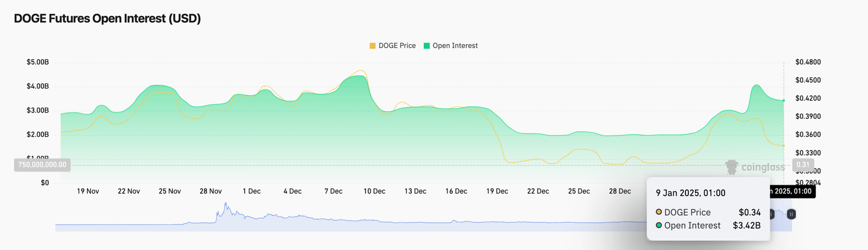The height and width of the screenshot is (250, 868).
Task: Click the yellow DOGE Price legend swatch
Action: click(x=372, y=46)
